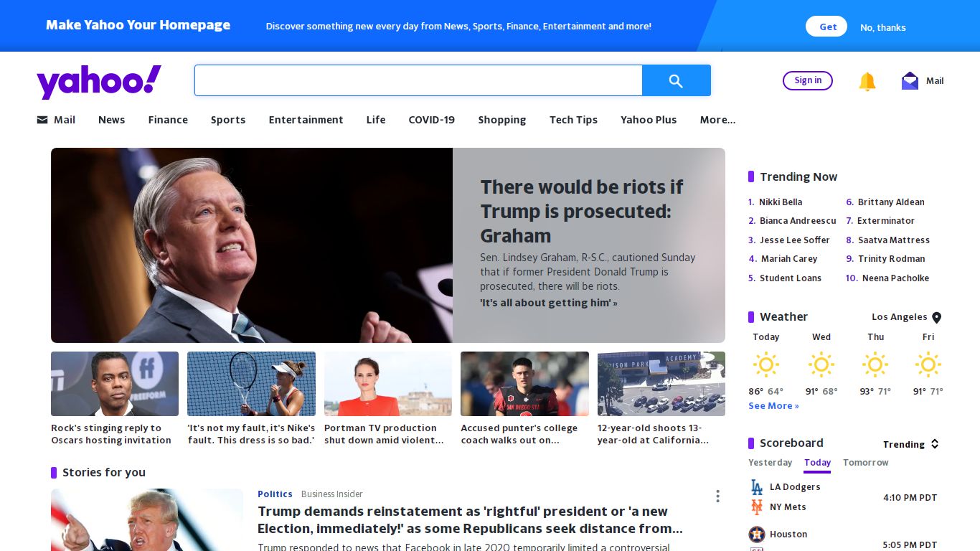Click the small Mail envelope in navigation bar

pyautogui.click(x=42, y=120)
